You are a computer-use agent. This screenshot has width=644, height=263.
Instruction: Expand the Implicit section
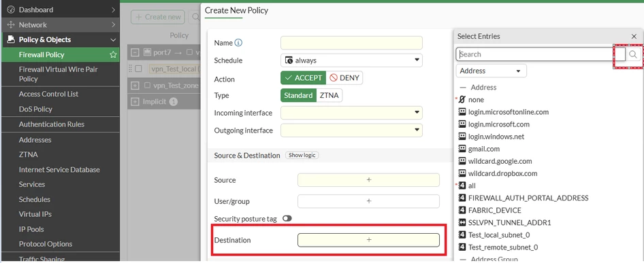(135, 101)
